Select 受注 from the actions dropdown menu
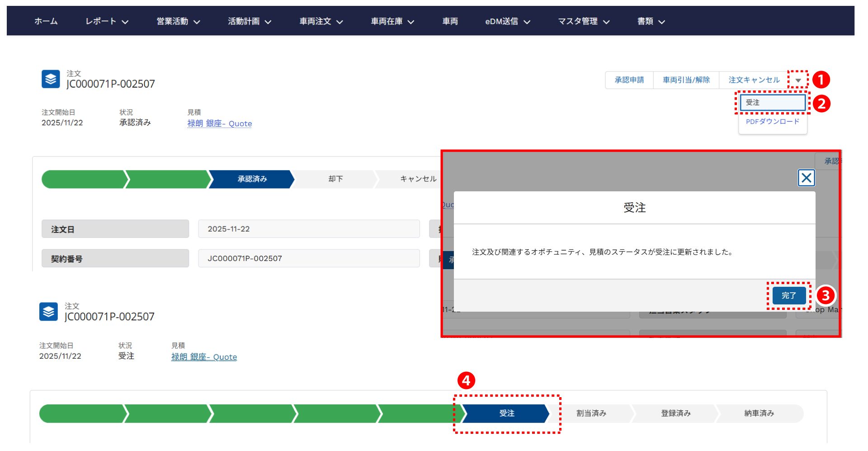The image size is (868, 451). (772, 103)
